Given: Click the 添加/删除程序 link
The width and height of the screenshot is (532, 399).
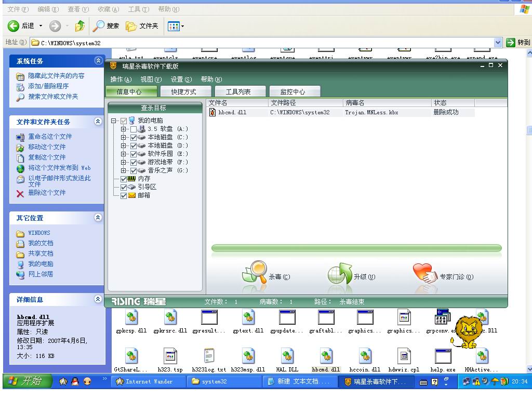Looking at the screenshot, I should point(48,86).
